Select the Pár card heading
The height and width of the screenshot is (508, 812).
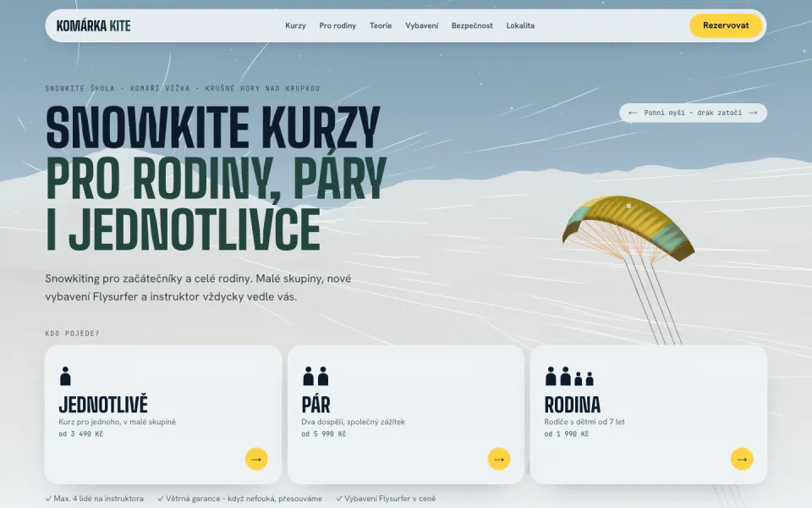(315, 405)
